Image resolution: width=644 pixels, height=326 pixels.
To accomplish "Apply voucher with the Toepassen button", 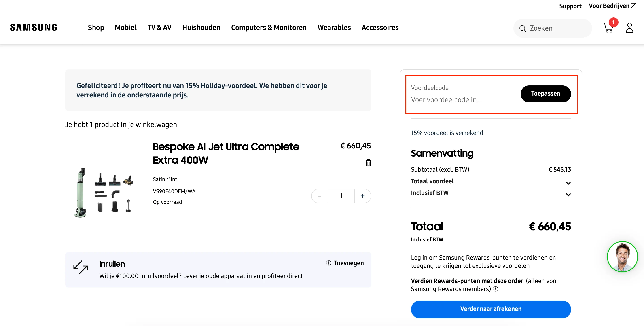I will pyautogui.click(x=546, y=94).
